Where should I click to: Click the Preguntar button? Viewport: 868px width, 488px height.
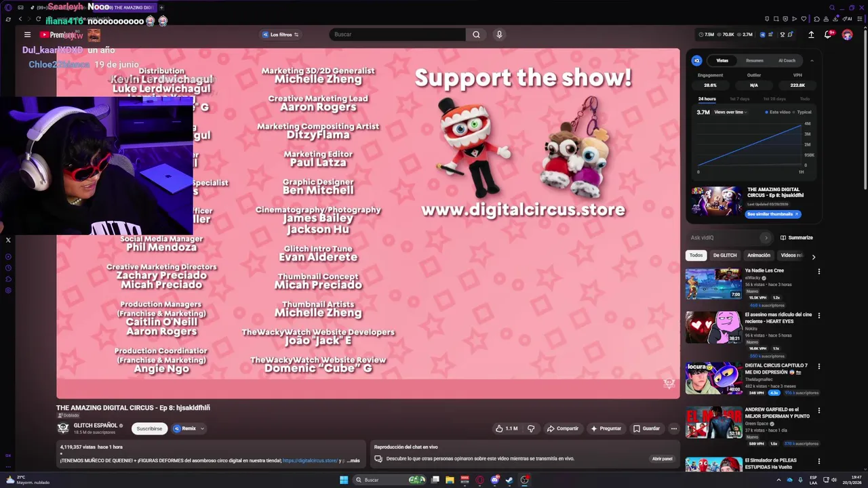click(x=606, y=428)
